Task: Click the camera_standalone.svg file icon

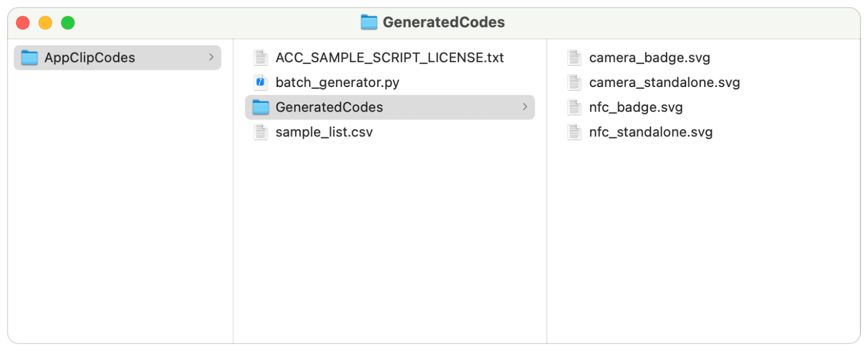Action: click(x=574, y=82)
